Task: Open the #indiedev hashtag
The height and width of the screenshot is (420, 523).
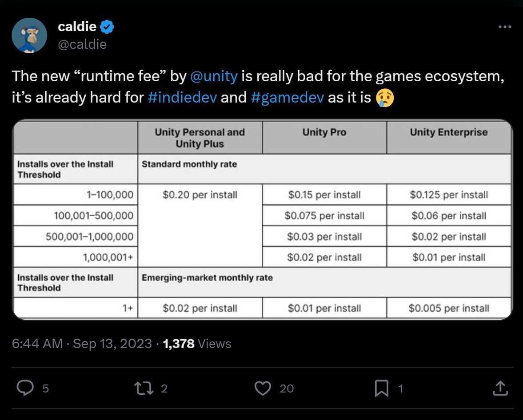Action: pos(181,97)
